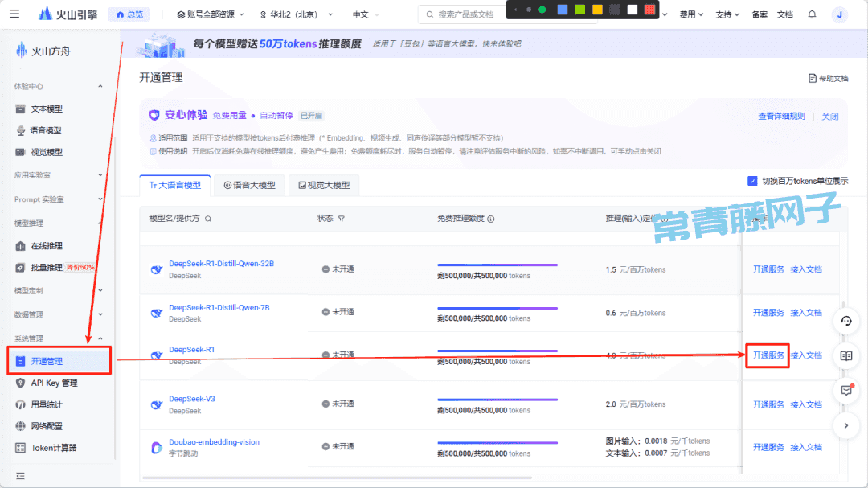The image size is (868, 488).
Task: Click the API Key 管理 shield icon
Action: pos(20,383)
